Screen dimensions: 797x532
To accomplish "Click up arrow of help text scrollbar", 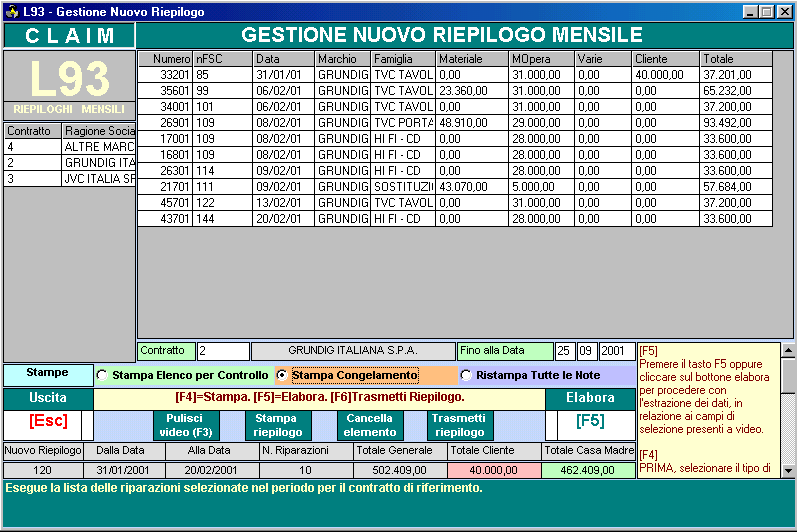I will [x=788, y=350].
